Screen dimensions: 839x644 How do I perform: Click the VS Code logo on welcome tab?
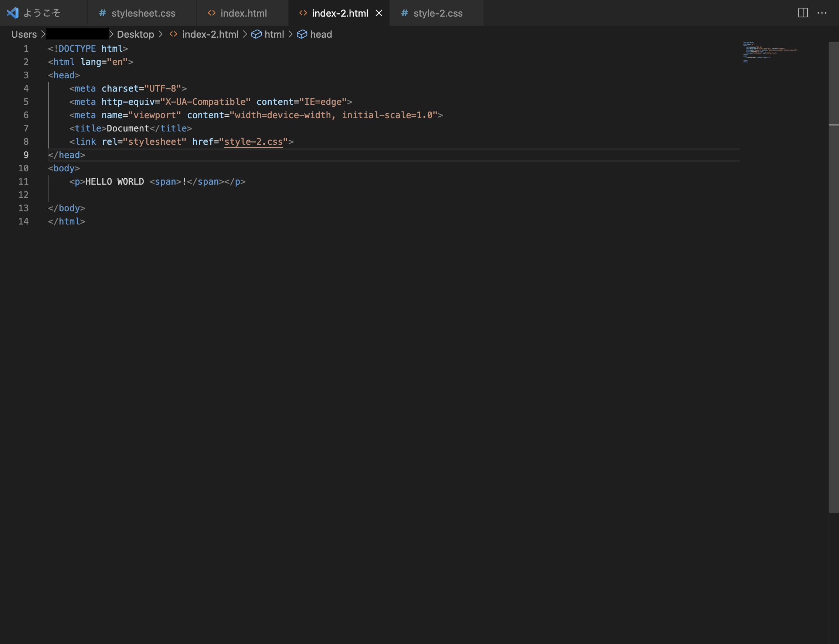[13, 13]
